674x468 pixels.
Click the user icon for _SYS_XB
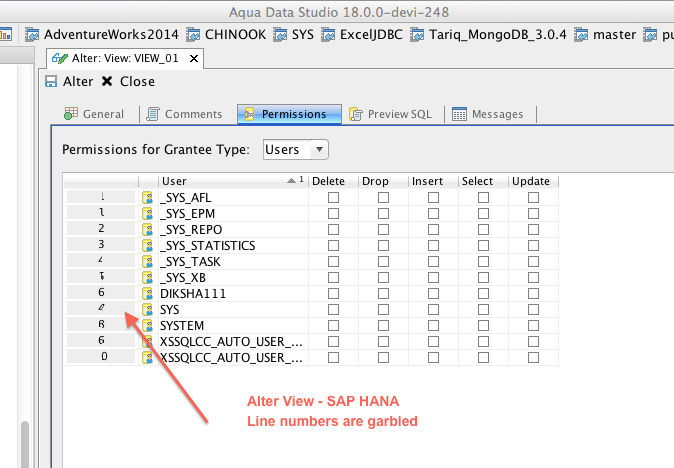[x=147, y=278]
